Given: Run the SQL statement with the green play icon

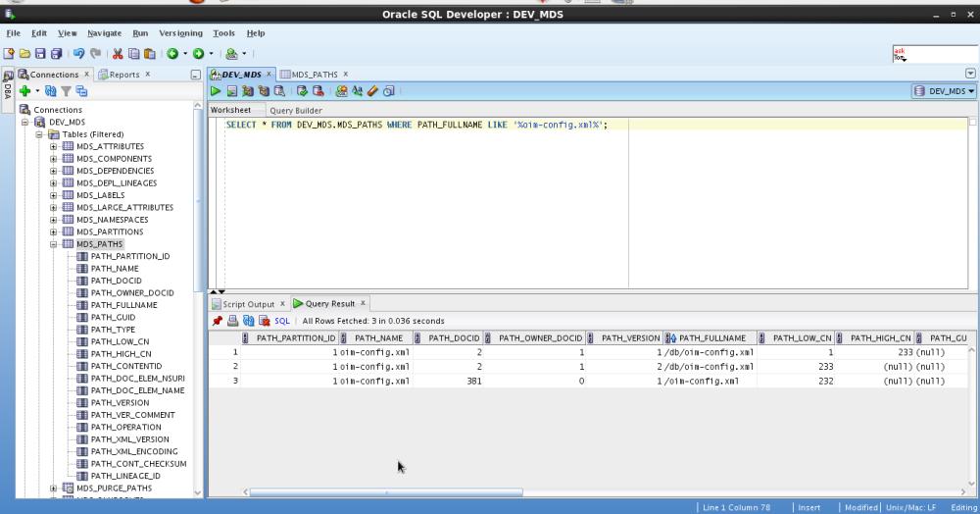Looking at the screenshot, I should point(217,91).
